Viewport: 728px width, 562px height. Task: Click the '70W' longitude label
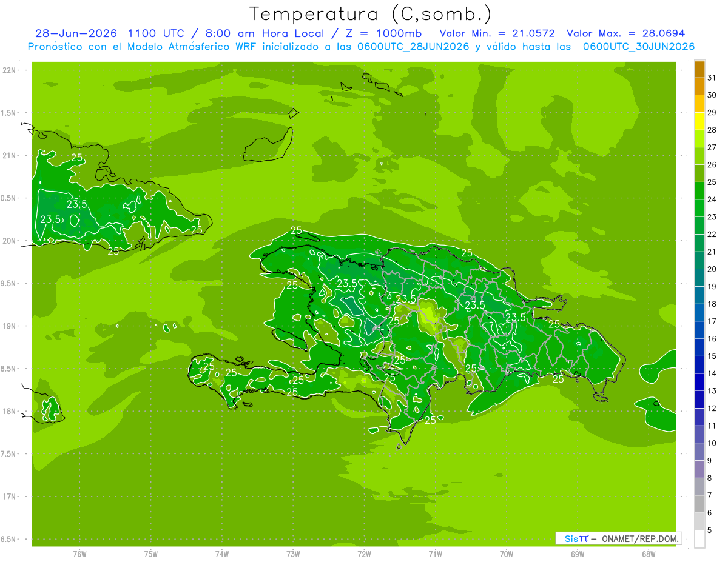point(507,554)
